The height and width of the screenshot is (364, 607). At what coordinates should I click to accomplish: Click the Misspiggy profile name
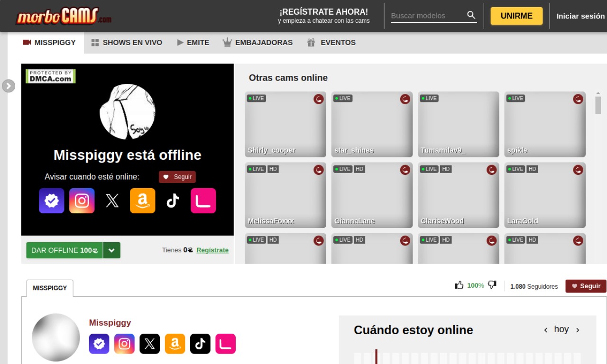(x=110, y=323)
